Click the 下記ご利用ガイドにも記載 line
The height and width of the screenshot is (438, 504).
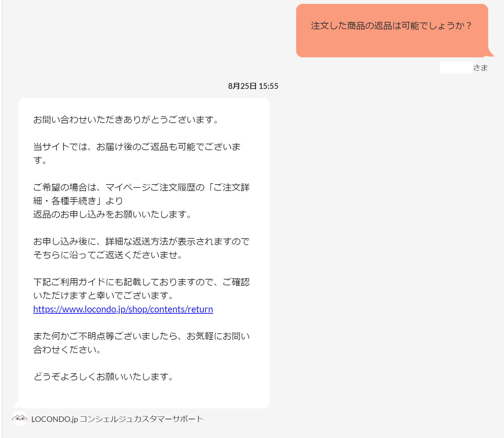[141, 282]
